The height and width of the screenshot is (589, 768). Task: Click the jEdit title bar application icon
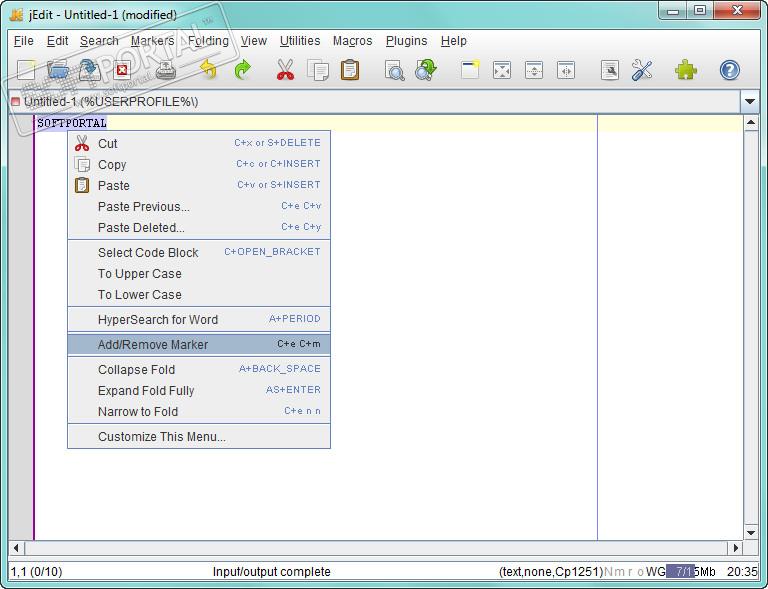17,14
